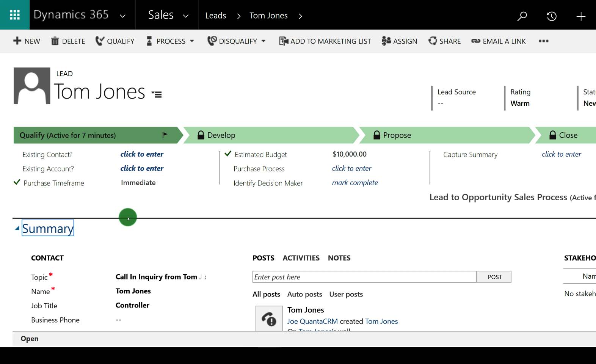The height and width of the screenshot is (364, 596).
Task: Click the post phone-alert icon
Action: [x=269, y=319]
